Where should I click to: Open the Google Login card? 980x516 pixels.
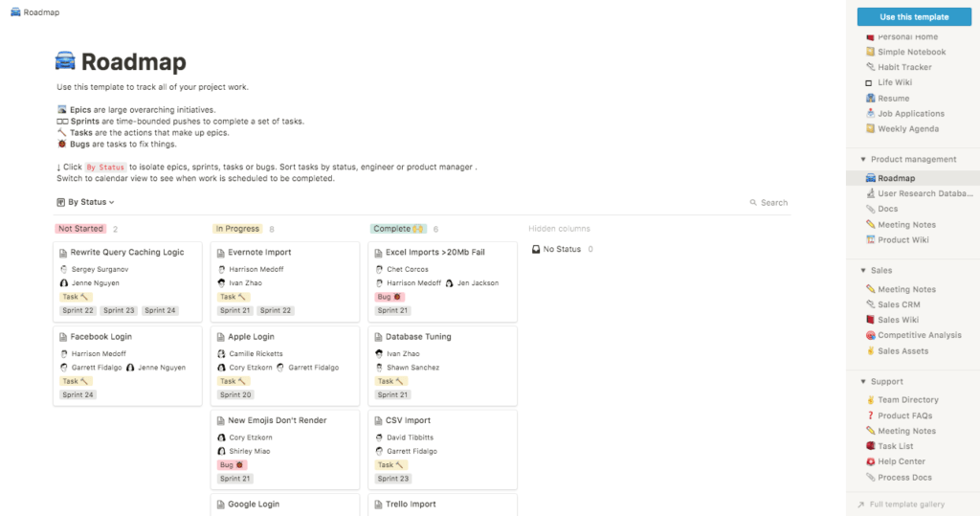pos(285,505)
